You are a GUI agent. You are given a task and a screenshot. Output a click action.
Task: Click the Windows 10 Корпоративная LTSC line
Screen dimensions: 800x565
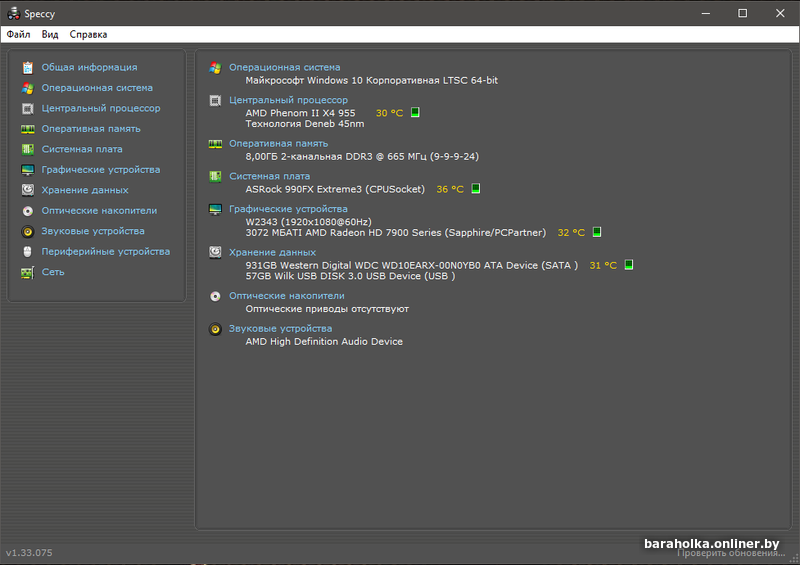coord(371,80)
